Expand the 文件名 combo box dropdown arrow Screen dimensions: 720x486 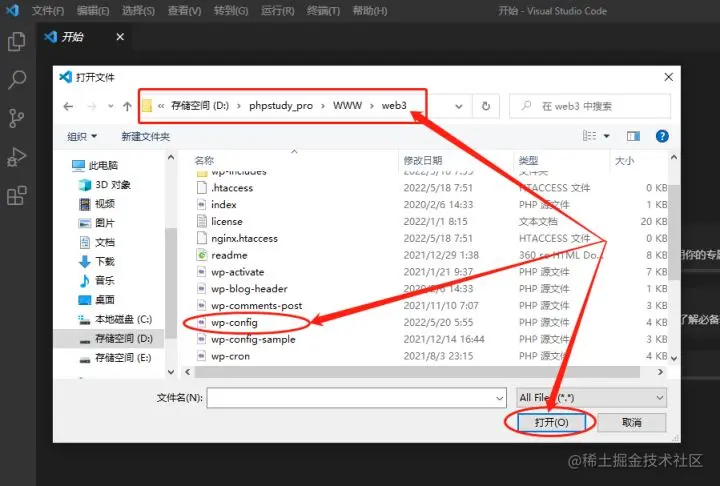click(x=500, y=398)
